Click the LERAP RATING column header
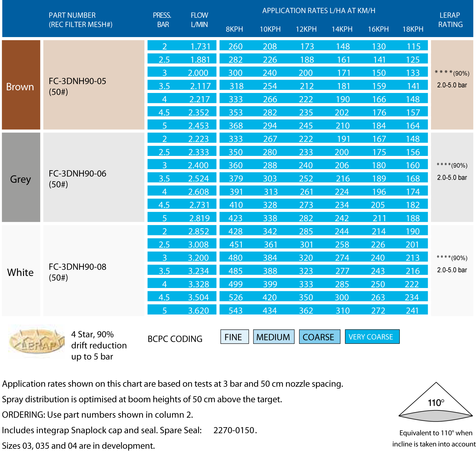This screenshot has height=451, width=476. (450, 20)
